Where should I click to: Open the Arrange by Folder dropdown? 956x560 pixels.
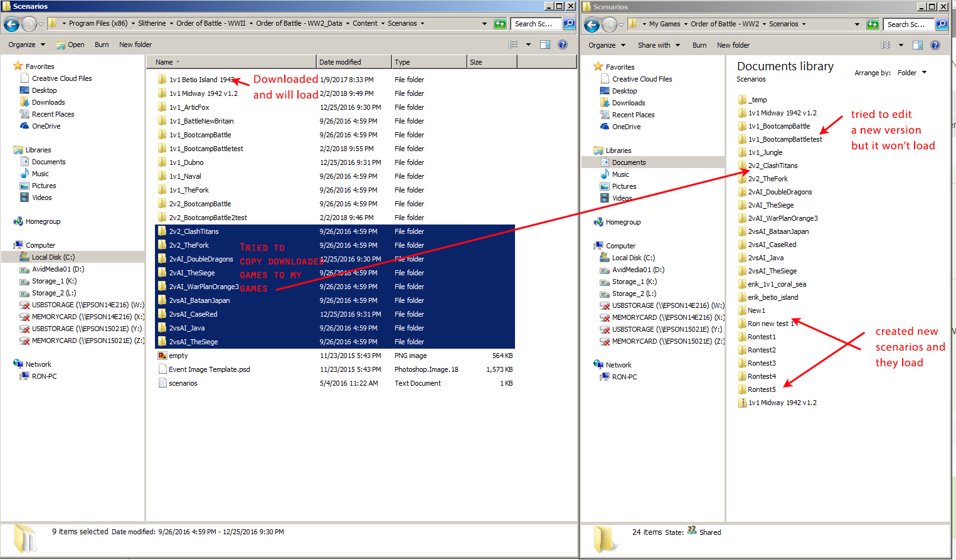click(x=909, y=72)
